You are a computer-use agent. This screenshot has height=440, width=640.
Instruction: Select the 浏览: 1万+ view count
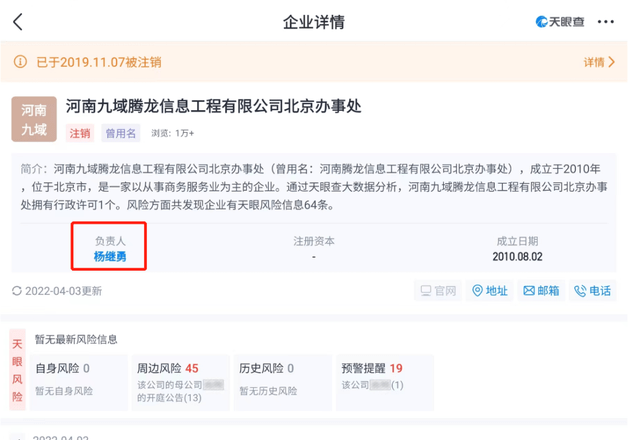[x=173, y=133]
